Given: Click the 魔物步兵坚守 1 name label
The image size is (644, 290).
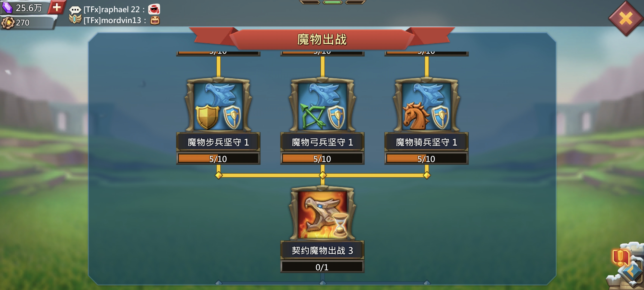Looking at the screenshot, I should click(x=218, y=142).
